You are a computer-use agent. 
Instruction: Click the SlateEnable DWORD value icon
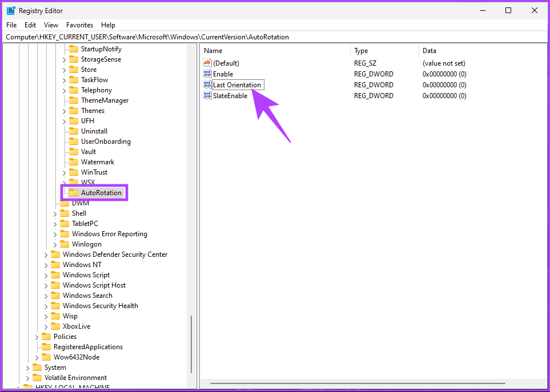(x=207, y=96)
